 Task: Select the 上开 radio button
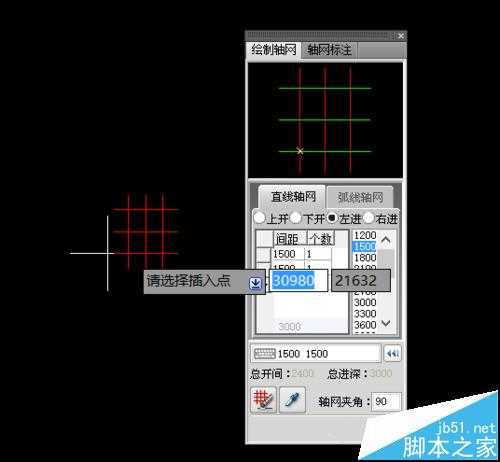[x=259, y=218]
